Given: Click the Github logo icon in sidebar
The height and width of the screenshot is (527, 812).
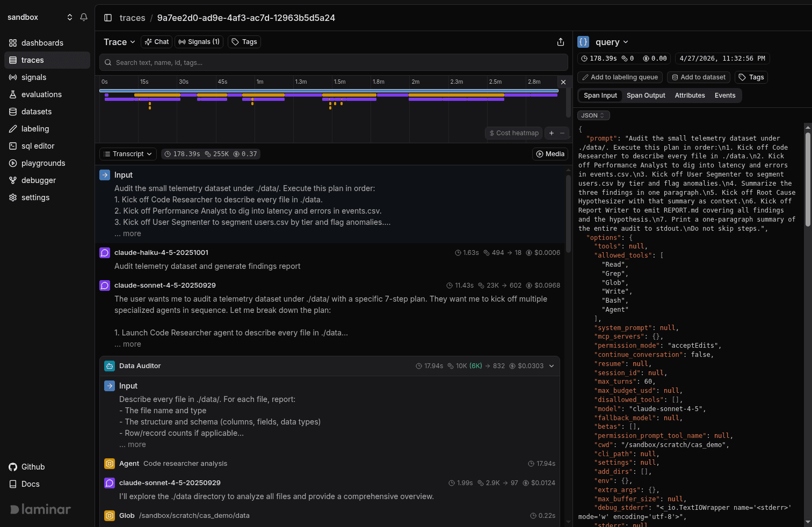Looking at the screenshot, I should click(x=13, y=467).
